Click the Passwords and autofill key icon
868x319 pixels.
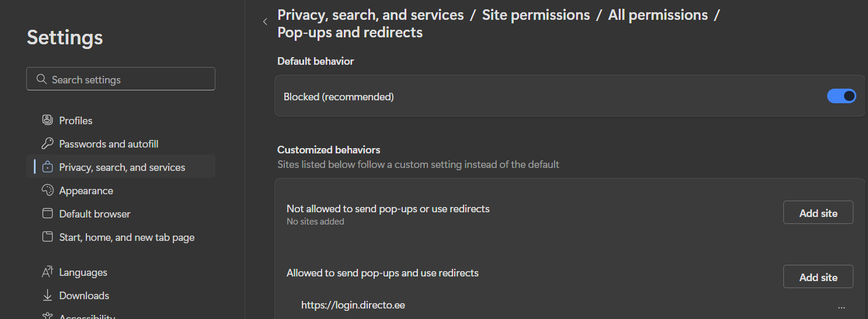point(47,143)
